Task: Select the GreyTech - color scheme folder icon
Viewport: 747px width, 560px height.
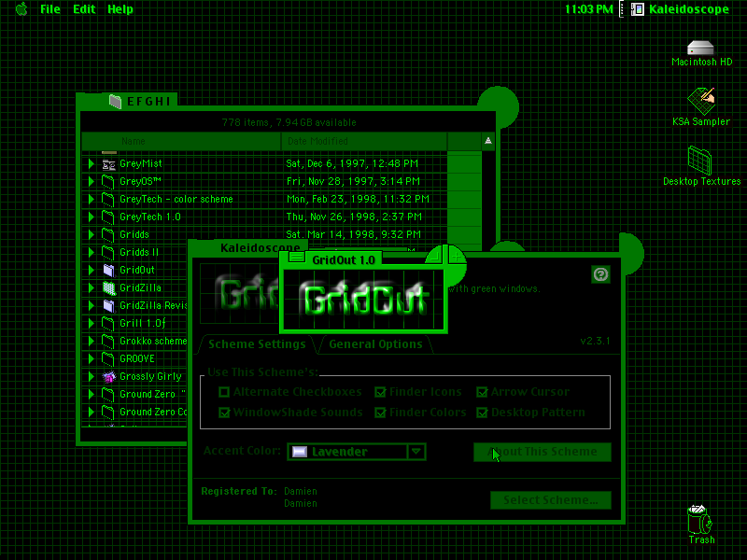Action: (108, 200)
